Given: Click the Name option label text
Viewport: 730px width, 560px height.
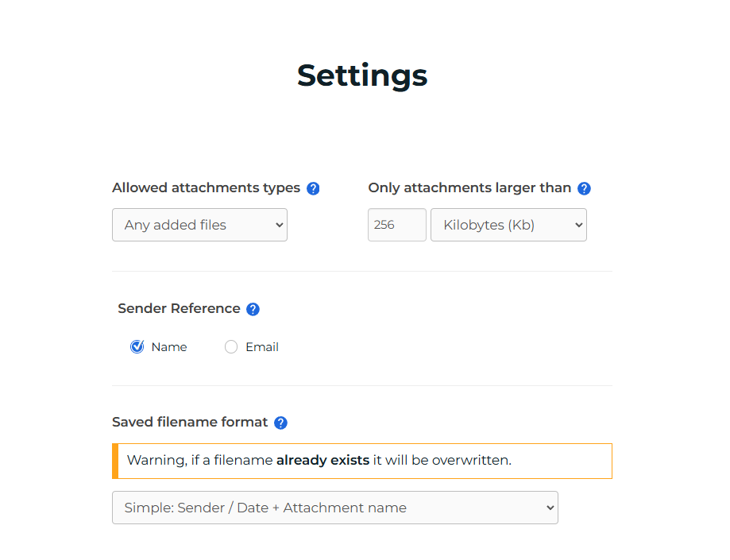Looking at the screenshot, I should (169, 347).
